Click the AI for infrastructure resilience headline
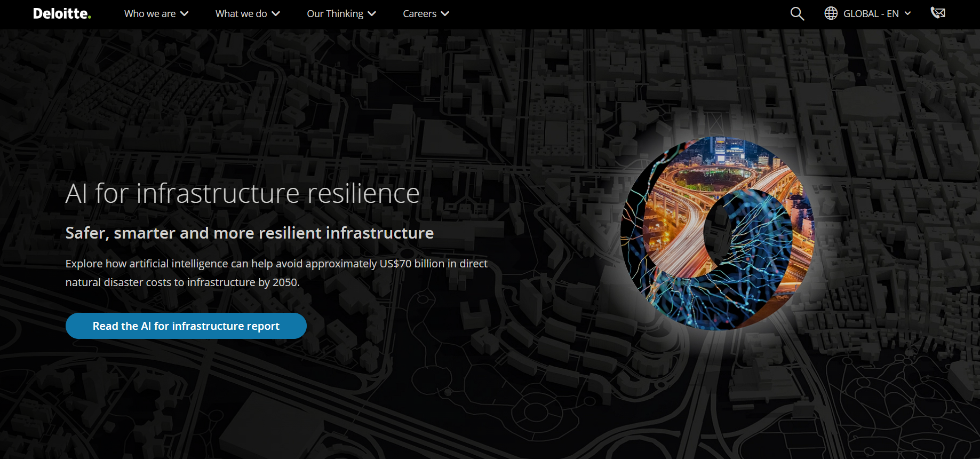 pyautogui.click(x=242, y=193)
